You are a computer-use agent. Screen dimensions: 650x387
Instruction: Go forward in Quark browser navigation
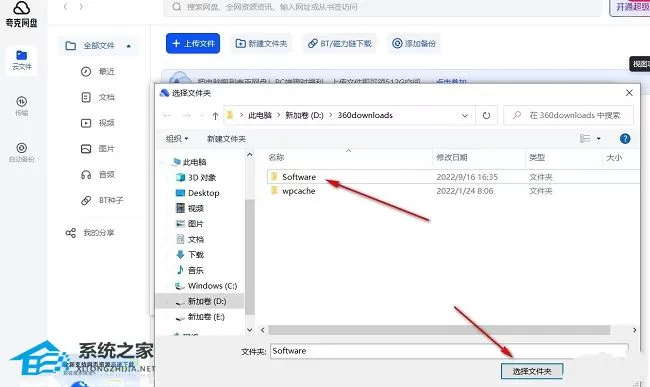click(x=81, y=7)
